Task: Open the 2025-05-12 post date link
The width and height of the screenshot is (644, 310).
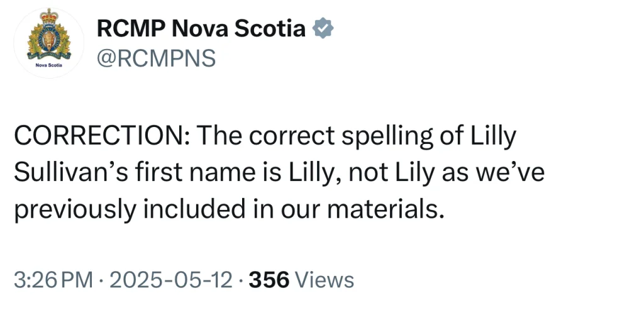Action: click(170, 279)
